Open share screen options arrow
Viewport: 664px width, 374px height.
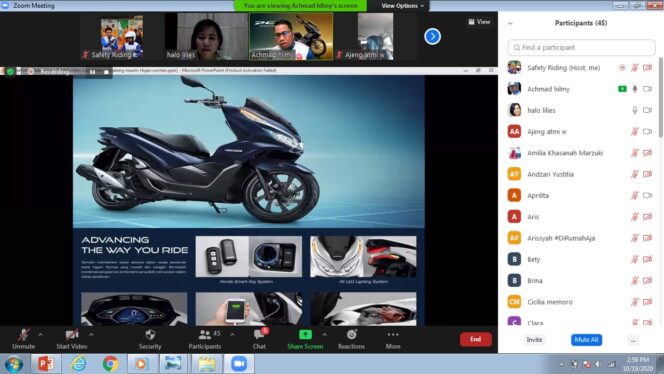click(x=324, y=335)
